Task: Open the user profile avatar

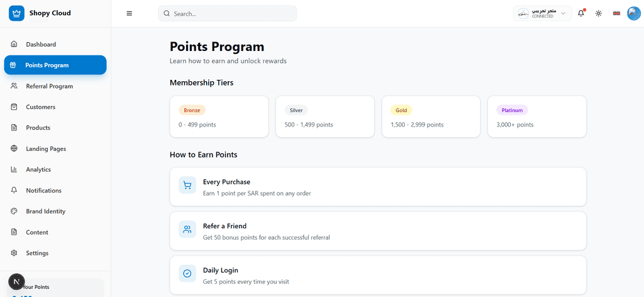Action: coord(634,13)
